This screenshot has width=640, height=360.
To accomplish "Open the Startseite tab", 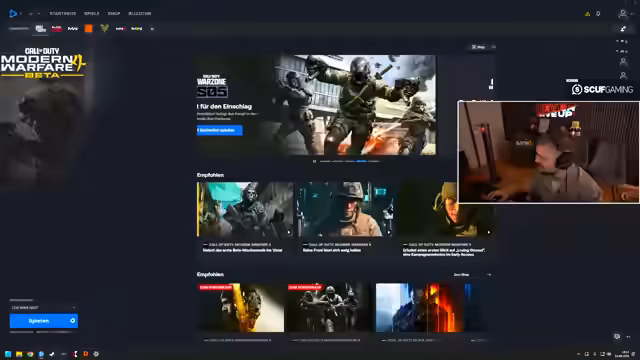I will (x=62, y=13).
